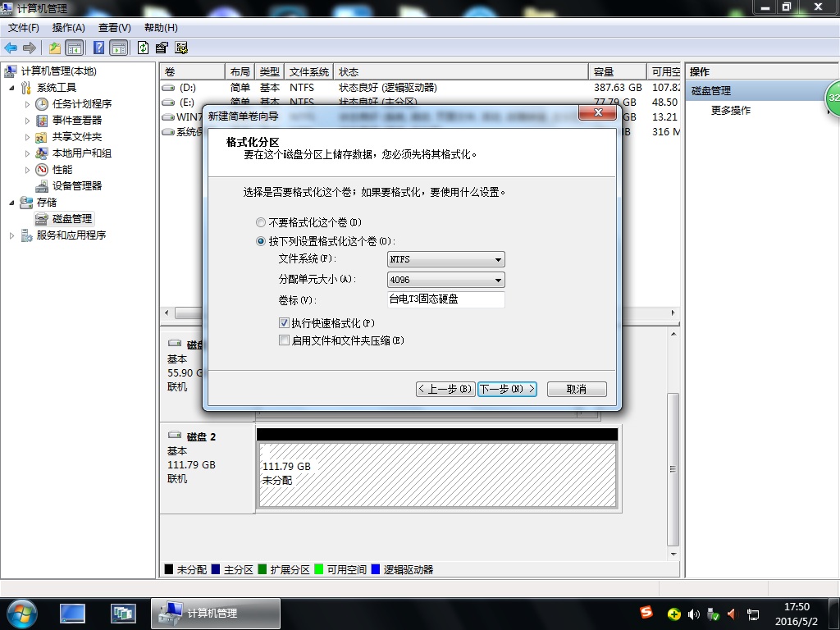Click 更多操作 in the actions pane

point(731,111)
